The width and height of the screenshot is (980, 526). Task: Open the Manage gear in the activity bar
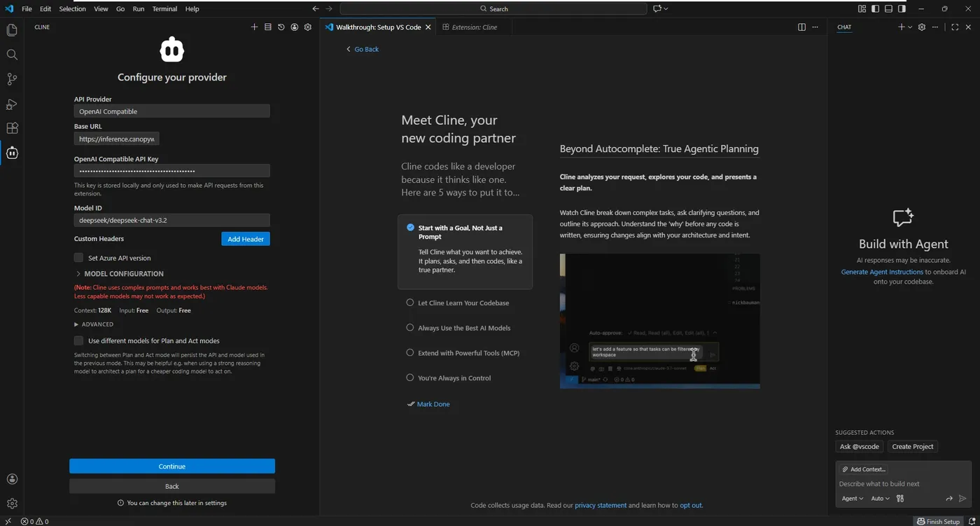[12, 504]
